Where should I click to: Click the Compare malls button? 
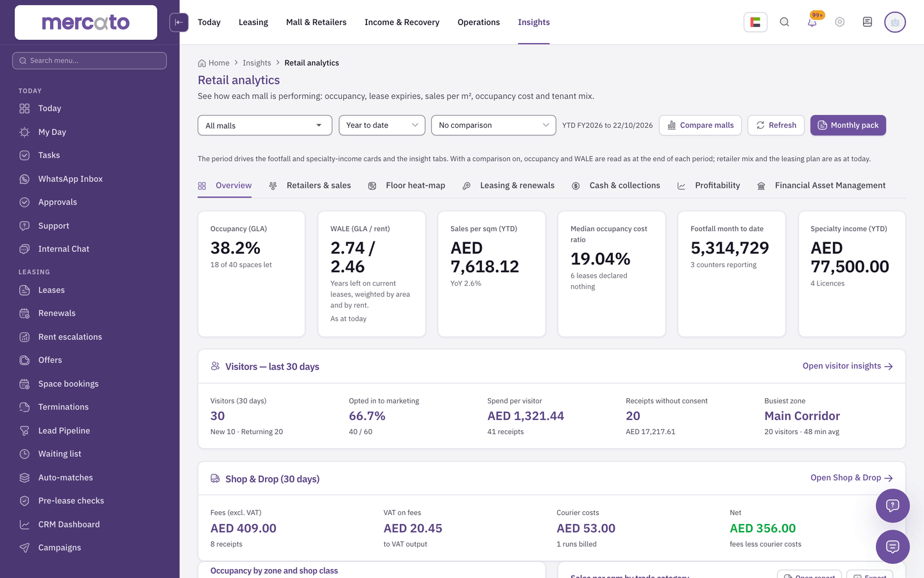[x=700, y=125]
